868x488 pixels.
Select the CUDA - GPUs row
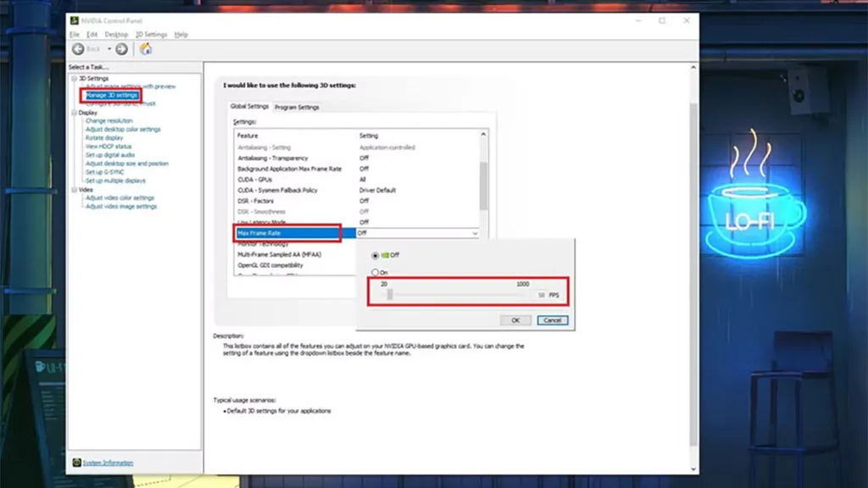click(357, 180)
